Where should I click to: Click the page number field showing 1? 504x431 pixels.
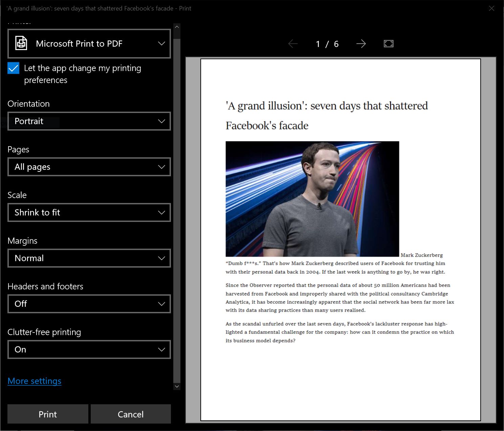(318, 44)
